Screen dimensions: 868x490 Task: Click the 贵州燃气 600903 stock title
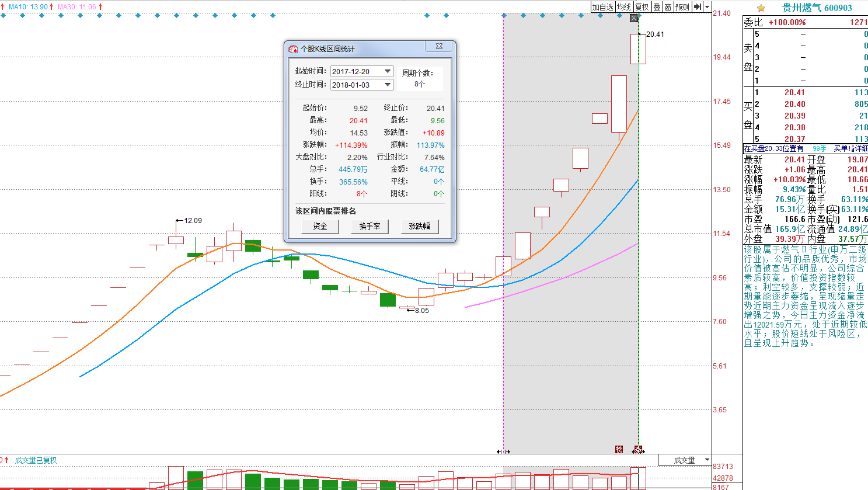pos(817,8)
